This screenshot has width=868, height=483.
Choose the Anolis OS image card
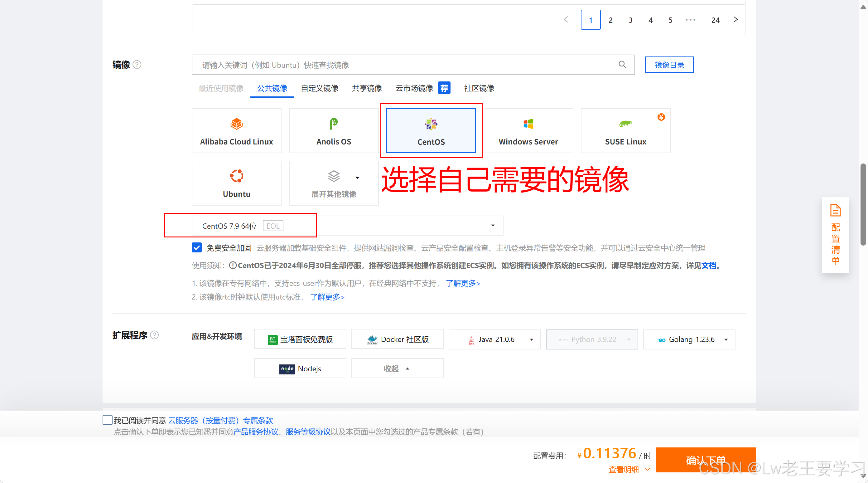pyautogui.click(x=334, y=130)
